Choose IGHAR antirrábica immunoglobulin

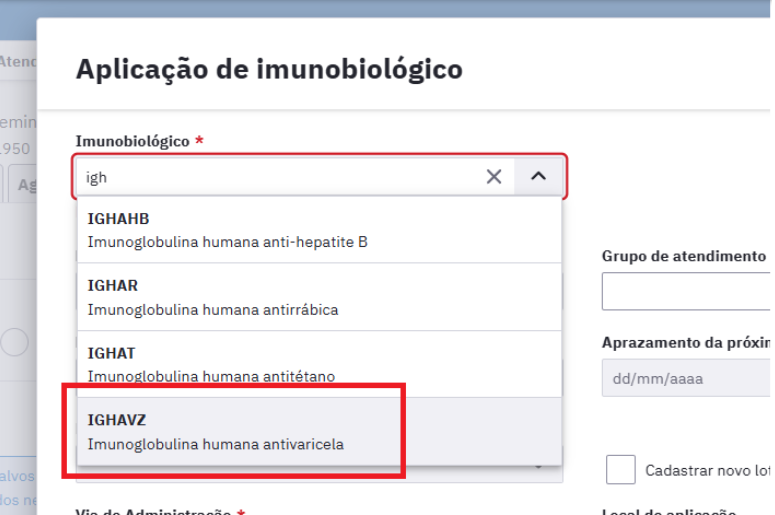click(318, 297)
